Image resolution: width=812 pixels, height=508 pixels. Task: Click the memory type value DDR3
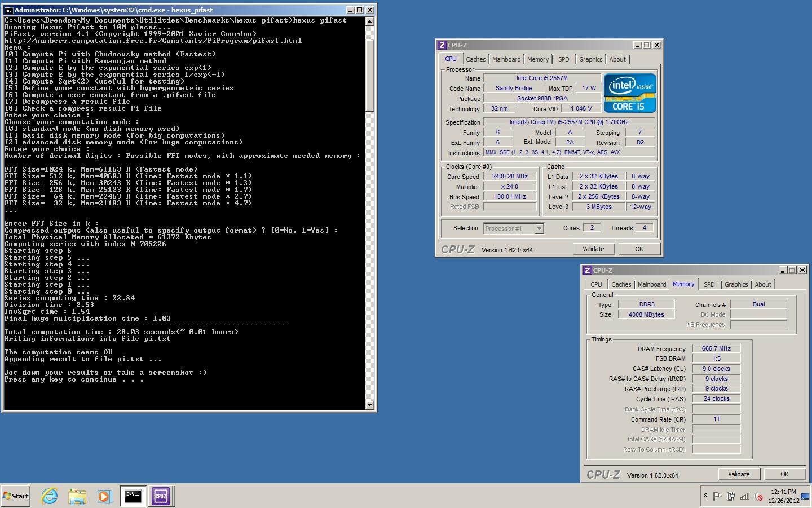pos(647,304)
